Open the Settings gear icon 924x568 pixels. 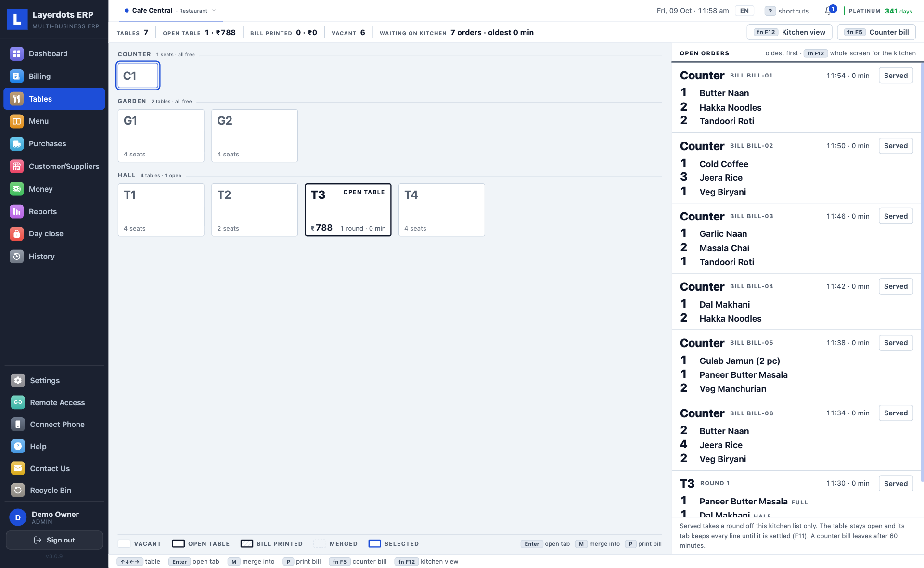[18, 380]
